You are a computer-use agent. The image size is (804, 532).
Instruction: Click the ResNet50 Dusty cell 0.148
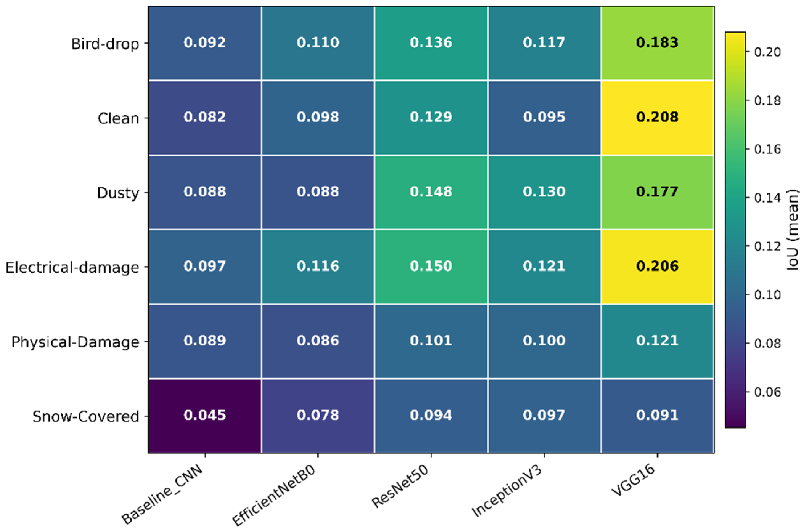pos(431,192)
